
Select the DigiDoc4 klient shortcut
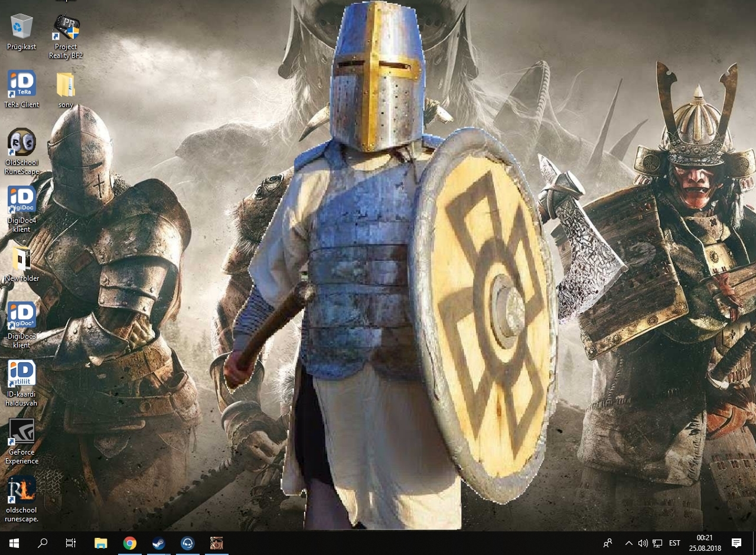point(22,210)
